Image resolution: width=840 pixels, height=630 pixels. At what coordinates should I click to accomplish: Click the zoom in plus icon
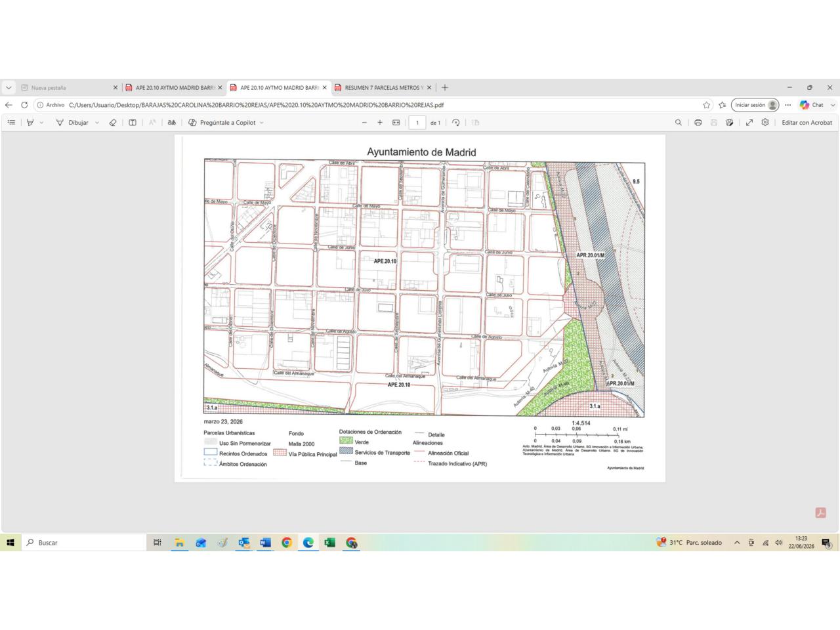click(380, 123)
